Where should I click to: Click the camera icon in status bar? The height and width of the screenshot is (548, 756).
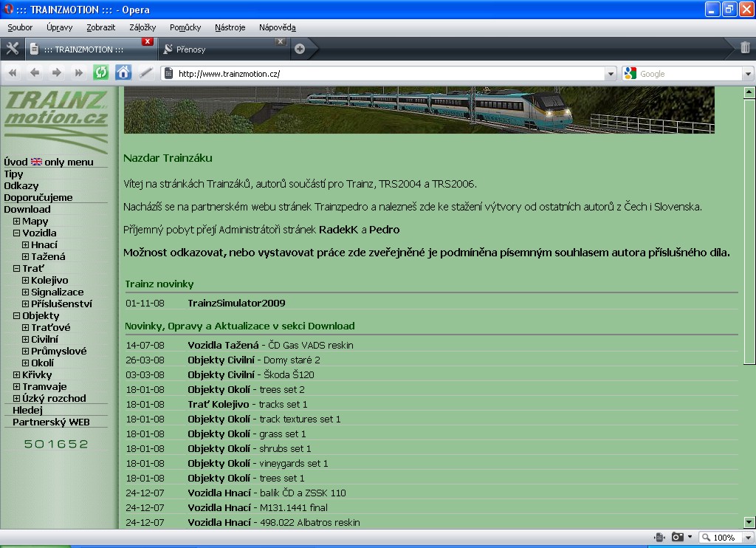[x=678, y=537]
